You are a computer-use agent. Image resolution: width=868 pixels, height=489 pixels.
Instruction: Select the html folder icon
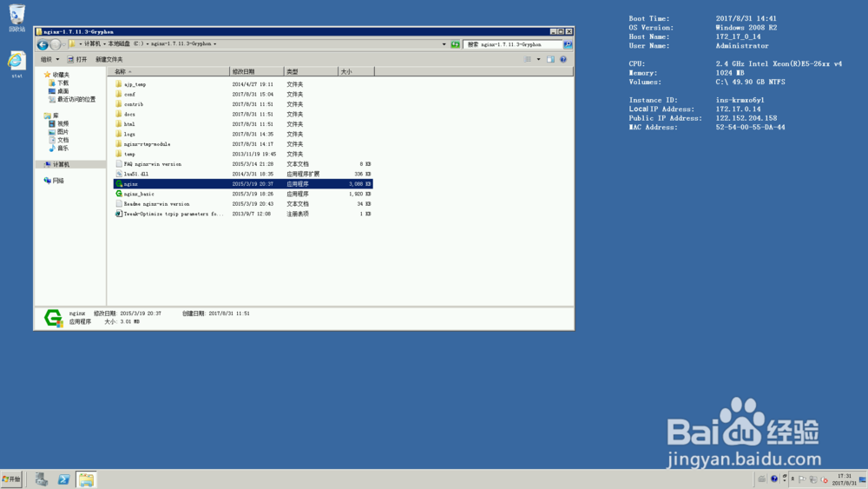[118, 124]
